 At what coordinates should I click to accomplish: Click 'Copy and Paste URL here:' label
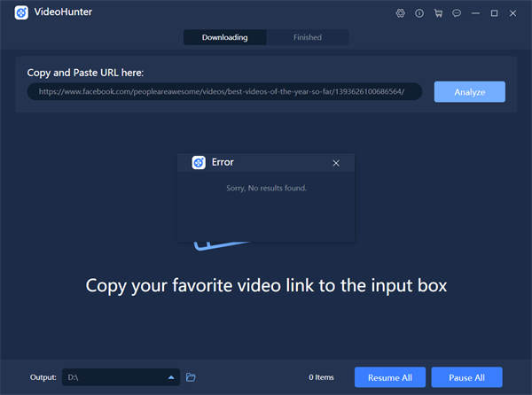click(x=85, y=73)
